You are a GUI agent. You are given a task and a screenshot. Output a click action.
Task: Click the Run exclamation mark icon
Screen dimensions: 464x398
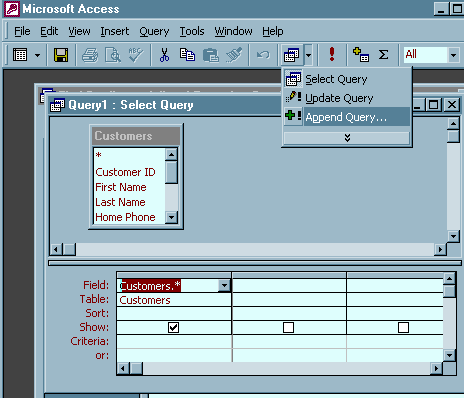(x=332, y=54)
